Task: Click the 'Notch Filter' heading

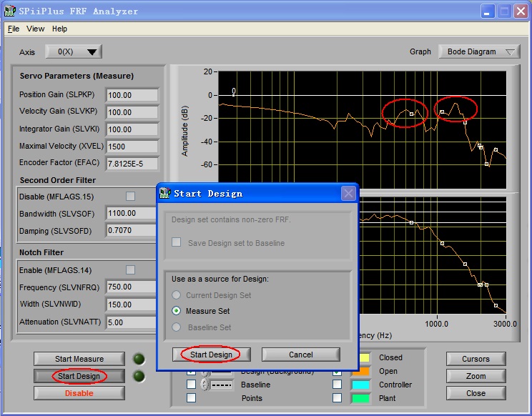Action: click(x=41, y=252)
